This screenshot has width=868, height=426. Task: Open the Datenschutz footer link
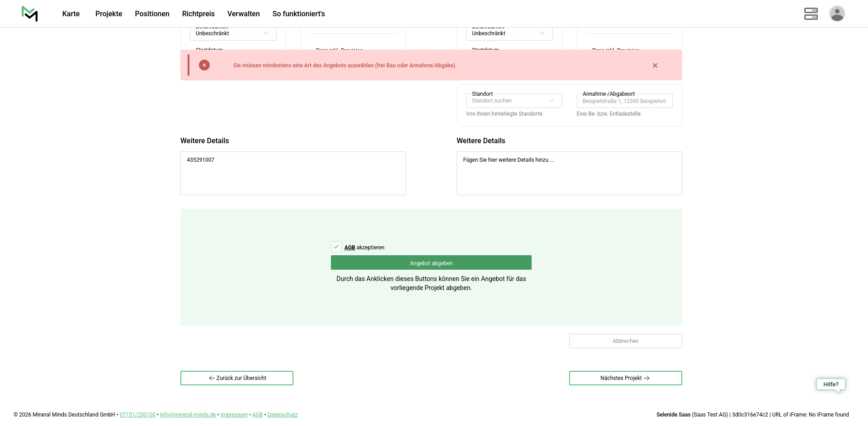click(282, 415)
